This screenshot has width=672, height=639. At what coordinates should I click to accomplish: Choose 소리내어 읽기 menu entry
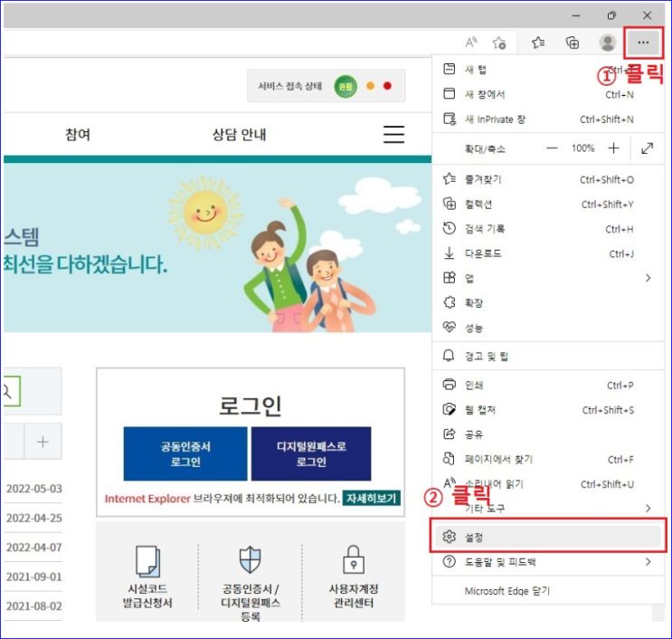(548, 484)
